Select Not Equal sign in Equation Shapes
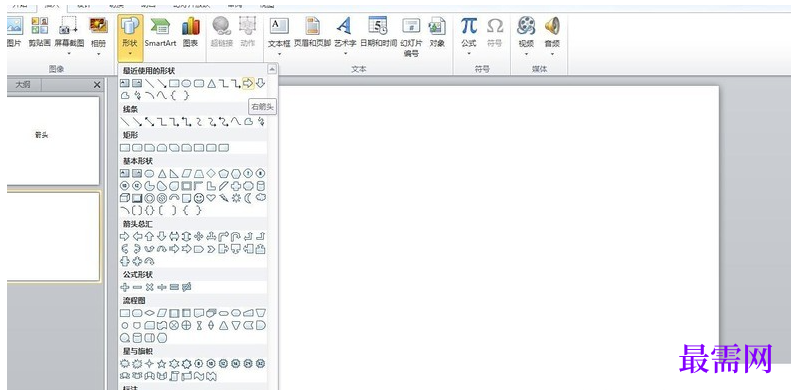 coord(187,287)
